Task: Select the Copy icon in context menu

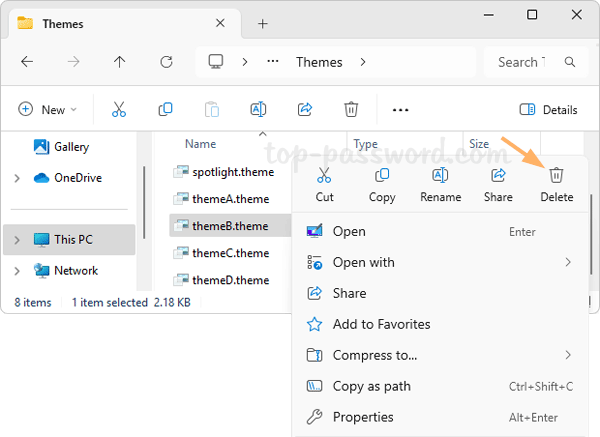Action: [382, 177]
